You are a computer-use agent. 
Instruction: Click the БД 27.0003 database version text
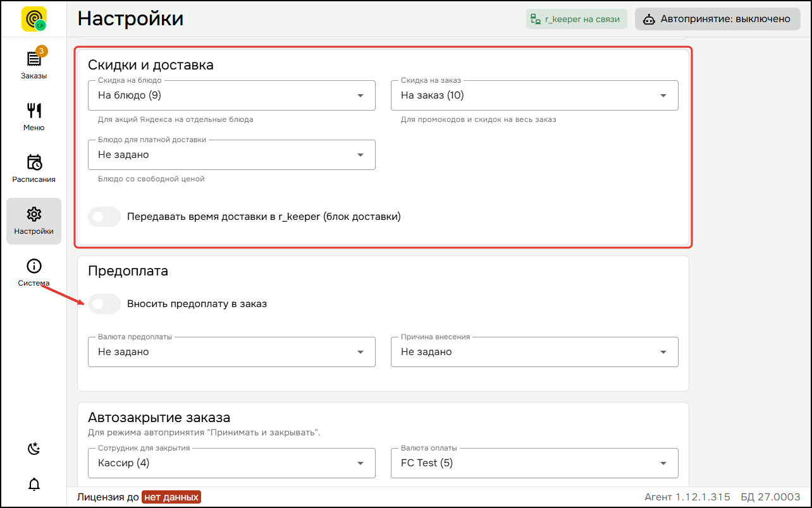771,497
